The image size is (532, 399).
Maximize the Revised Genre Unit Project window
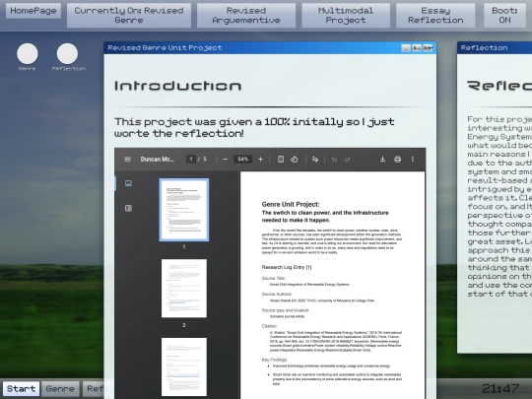417,48
